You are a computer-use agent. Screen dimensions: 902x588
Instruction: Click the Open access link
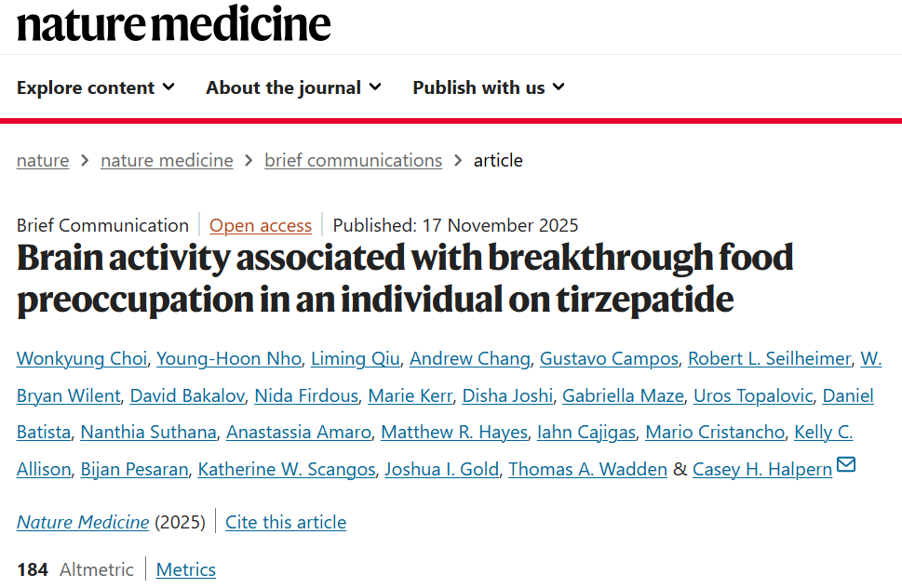coord(261,225)
